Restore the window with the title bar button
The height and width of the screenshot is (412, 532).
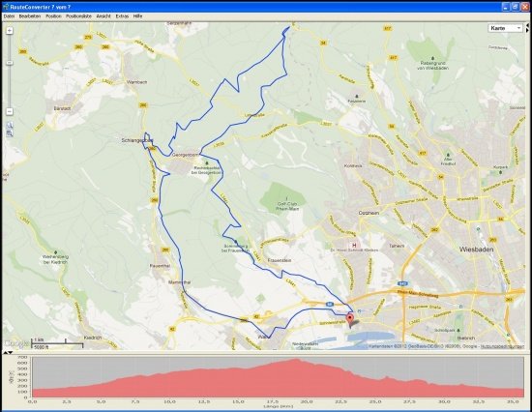coord(515,7)
